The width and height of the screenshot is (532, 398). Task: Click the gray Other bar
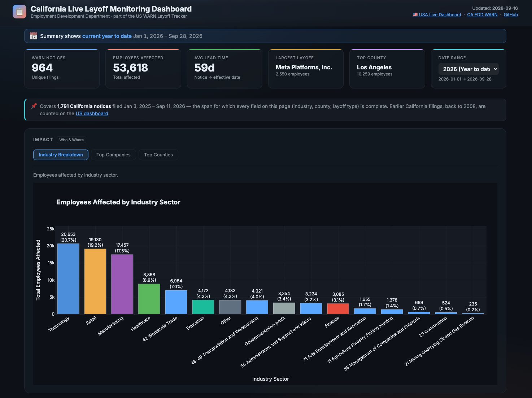click(230, 307)
